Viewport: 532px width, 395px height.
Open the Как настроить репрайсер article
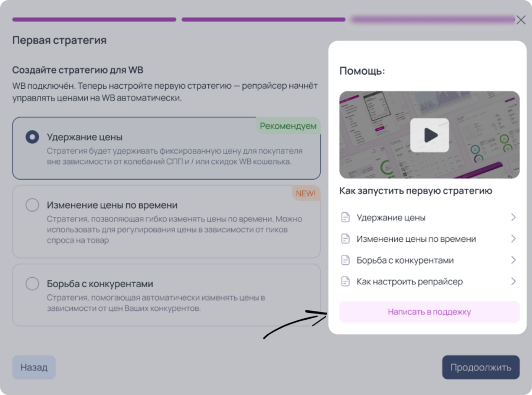[x=429, y=281]
